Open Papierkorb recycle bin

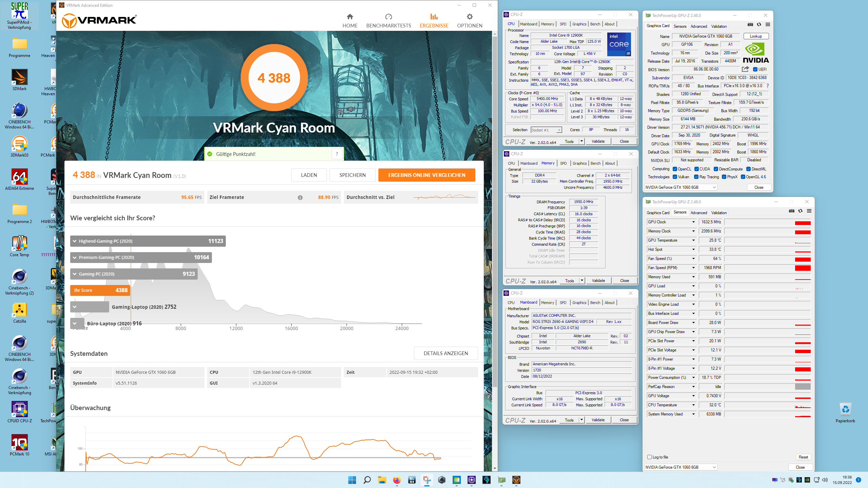click(x=845, y=412)
